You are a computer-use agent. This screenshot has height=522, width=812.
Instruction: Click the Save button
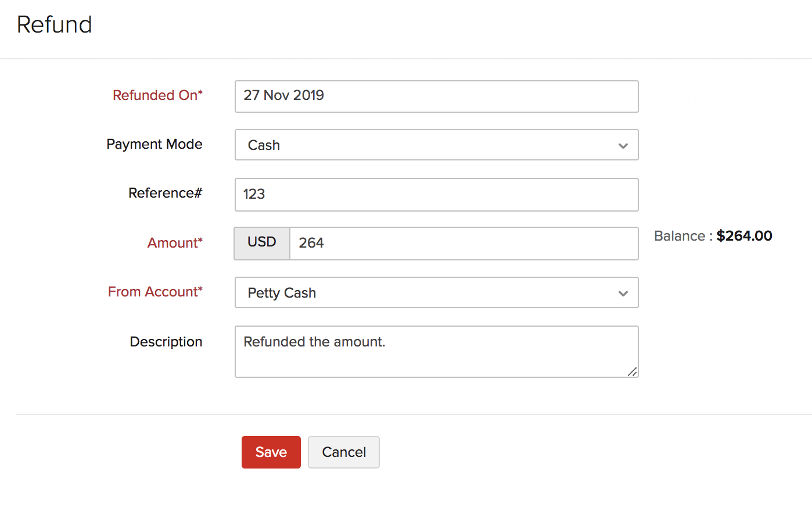click(271, 452)
